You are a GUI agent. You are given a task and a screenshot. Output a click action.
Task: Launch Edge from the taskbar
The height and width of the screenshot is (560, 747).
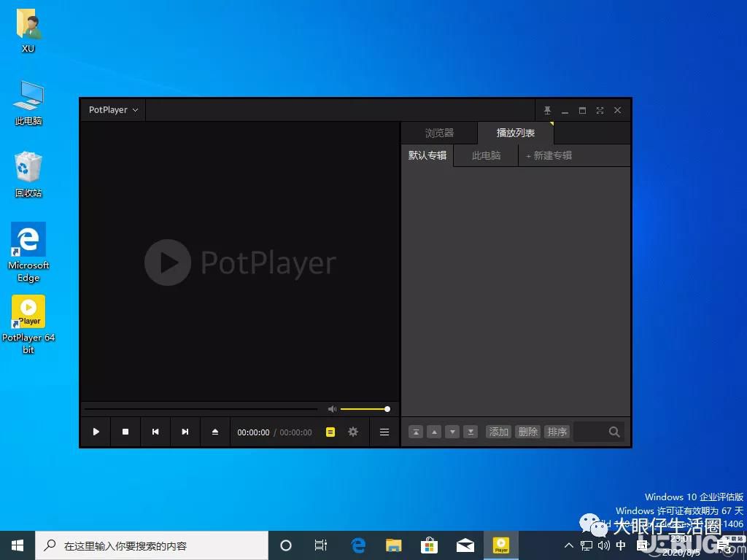(x=357, y=545)
